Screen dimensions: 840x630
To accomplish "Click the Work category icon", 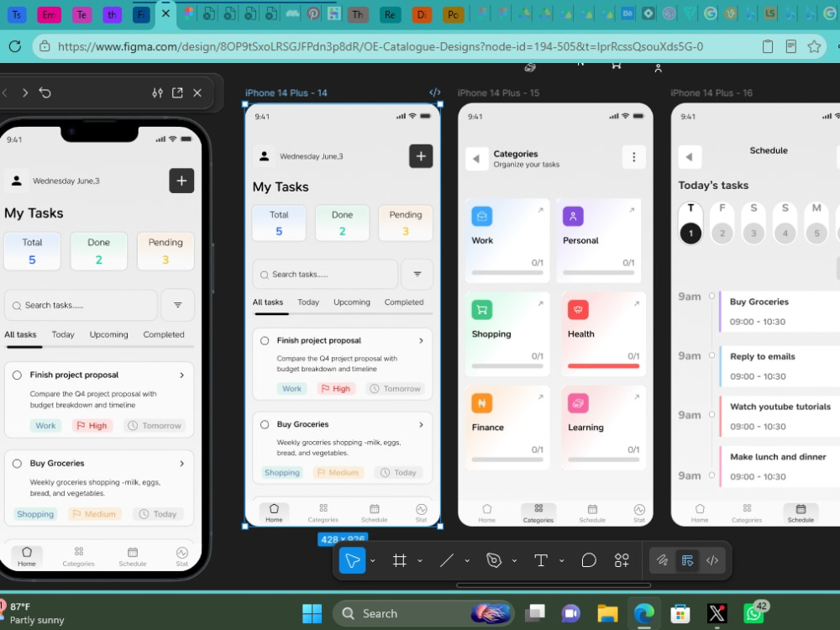I will (x=481, y=217).
